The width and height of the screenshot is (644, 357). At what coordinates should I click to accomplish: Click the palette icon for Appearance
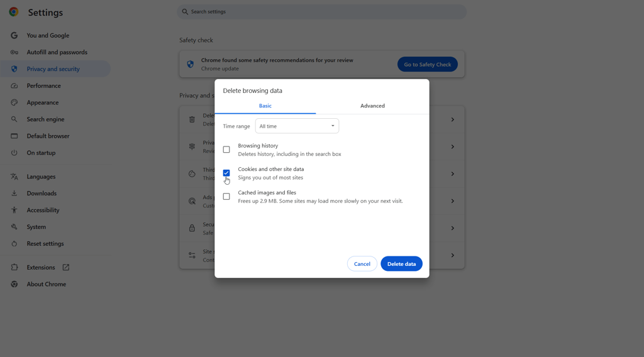[14, 102]
